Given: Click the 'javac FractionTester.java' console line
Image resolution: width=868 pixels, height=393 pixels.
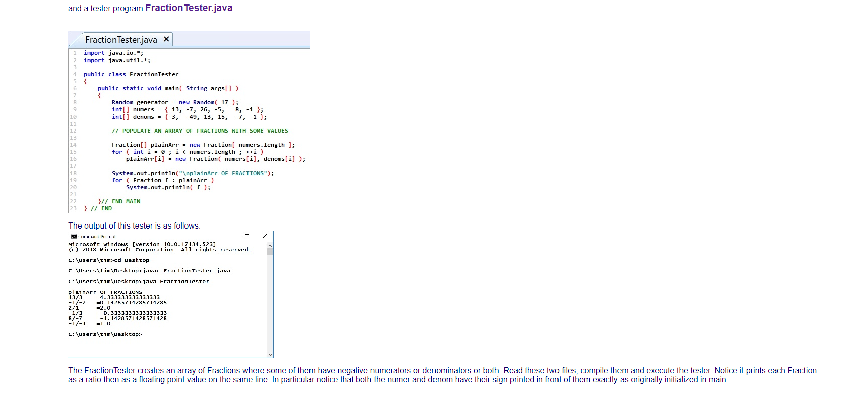Looking at the screenshot, I should [149, 271].
